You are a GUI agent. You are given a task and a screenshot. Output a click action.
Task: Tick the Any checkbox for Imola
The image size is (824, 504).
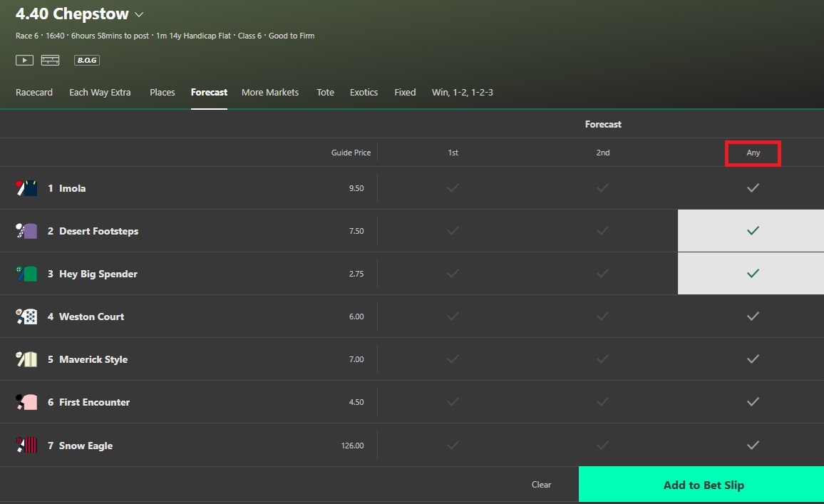(x=753, y=187)
